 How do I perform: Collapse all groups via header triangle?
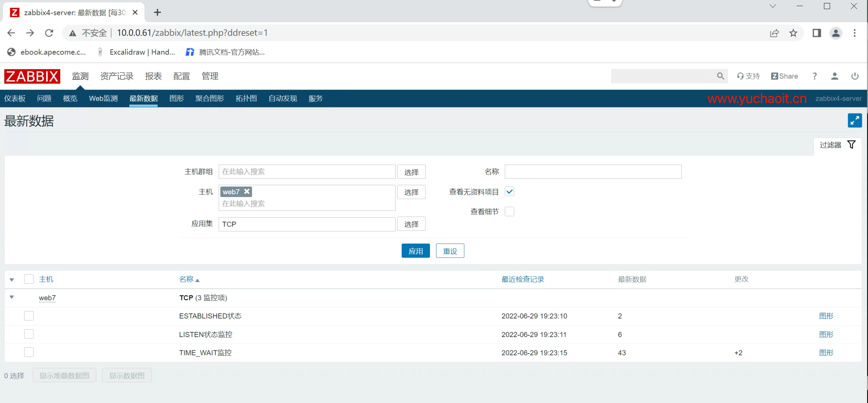[x=12, y=280]
